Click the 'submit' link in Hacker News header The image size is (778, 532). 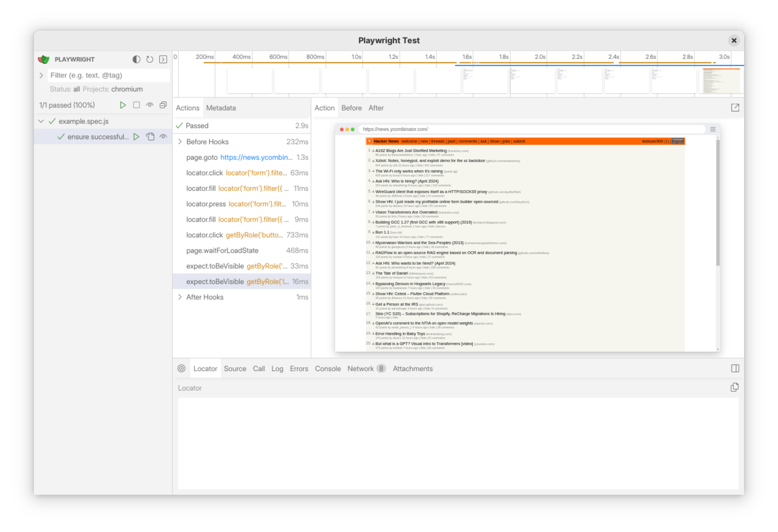[519, 141]
